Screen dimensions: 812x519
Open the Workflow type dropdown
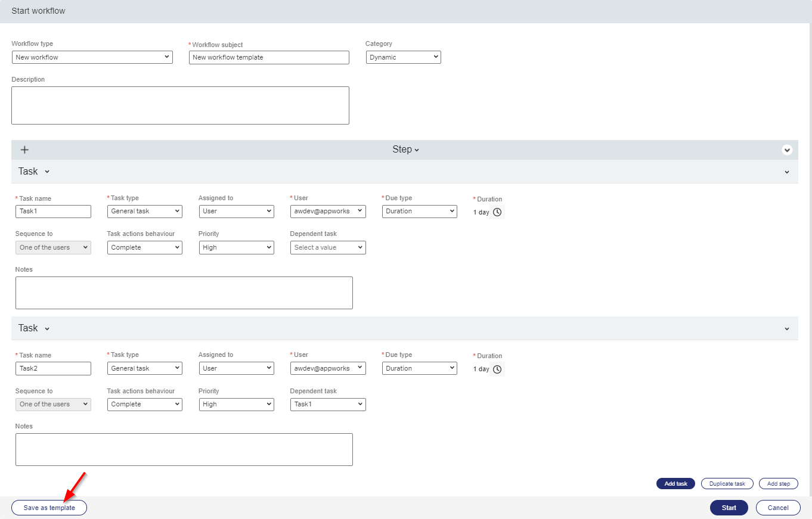coord(92,57)
